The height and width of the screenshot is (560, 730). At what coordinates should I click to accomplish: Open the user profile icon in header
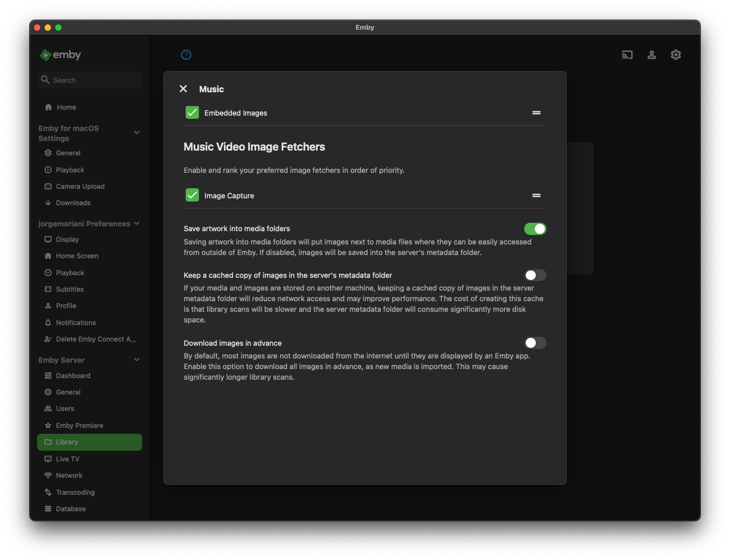(x=651, y=55)
